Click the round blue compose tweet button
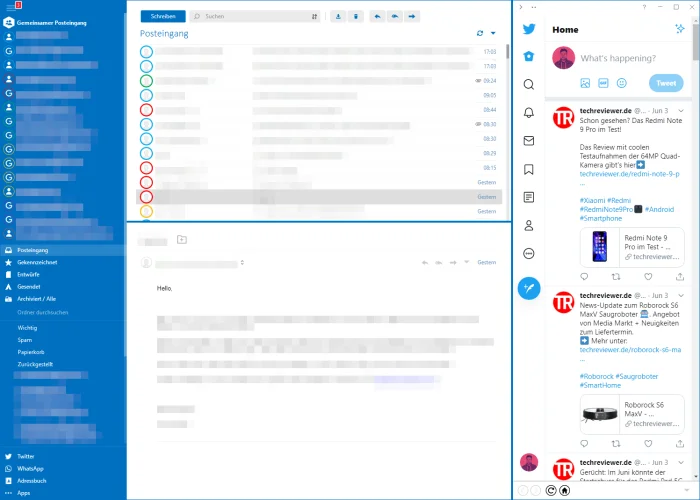This screenshot has width=700, height=500. pos(529,288)
